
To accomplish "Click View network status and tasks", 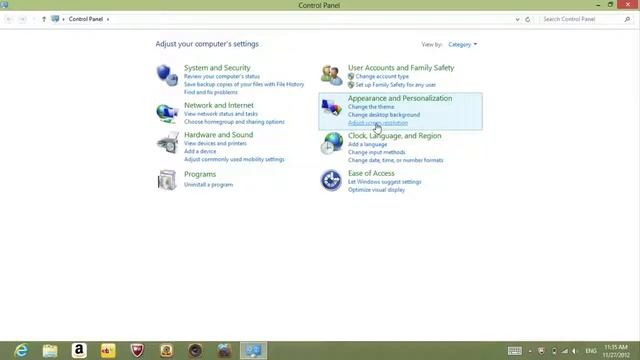I will tap(221, 114).
